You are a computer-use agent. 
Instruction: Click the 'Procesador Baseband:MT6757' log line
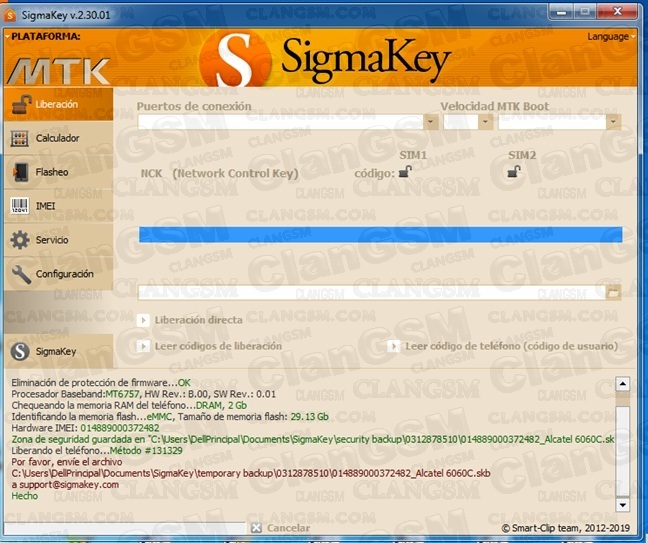click(143, 394)
